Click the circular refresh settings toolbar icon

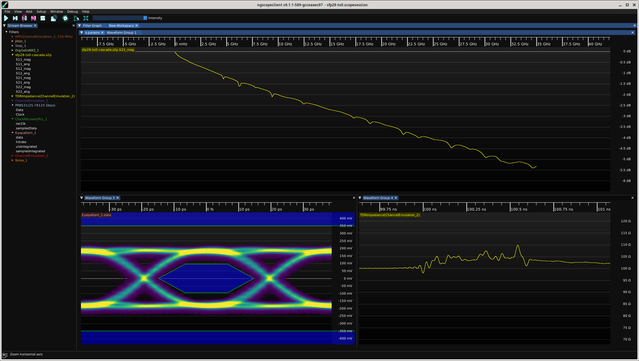coord(65,18)
